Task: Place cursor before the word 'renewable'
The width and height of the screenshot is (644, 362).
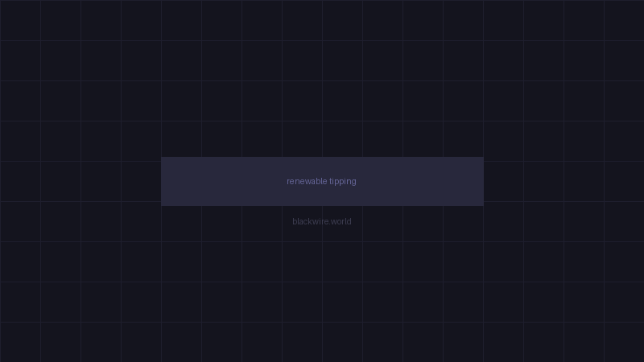Action: point(287,181)
